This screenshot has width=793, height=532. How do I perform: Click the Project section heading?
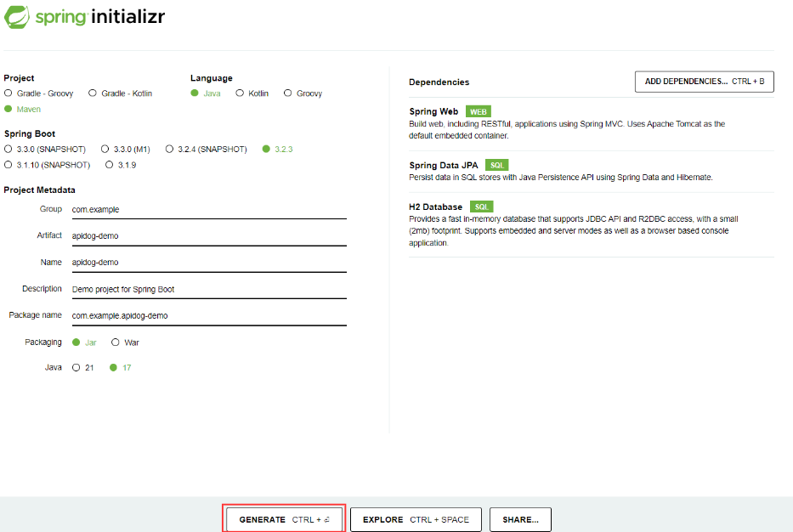19,78
